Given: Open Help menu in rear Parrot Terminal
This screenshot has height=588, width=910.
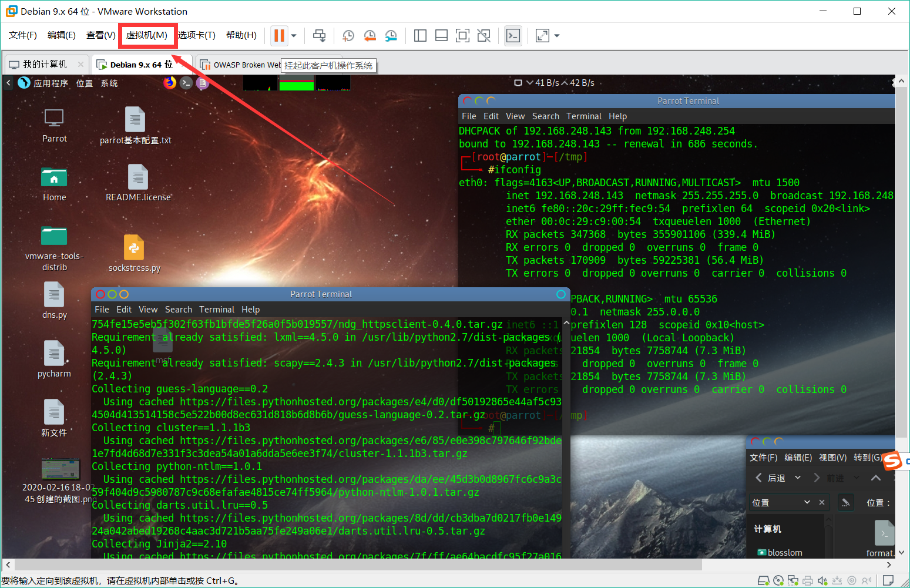Looking at the screenshot, I should 617,116.
